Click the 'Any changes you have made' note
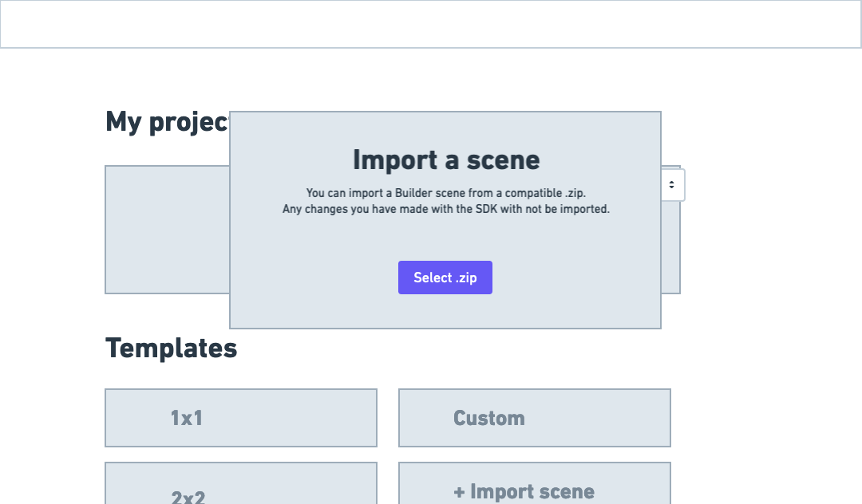862x504 pixels. pyautogui.click(x=446, y=209)
